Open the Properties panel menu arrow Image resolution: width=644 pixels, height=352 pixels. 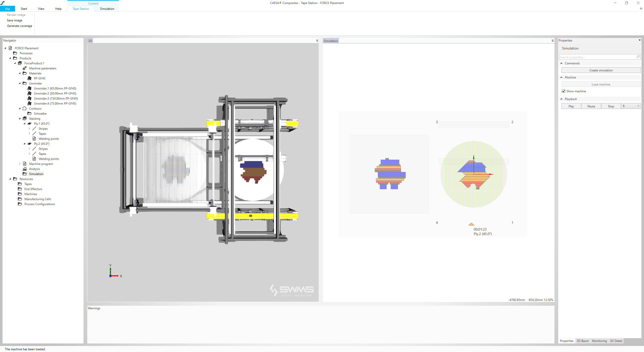[x=639, y=40]
